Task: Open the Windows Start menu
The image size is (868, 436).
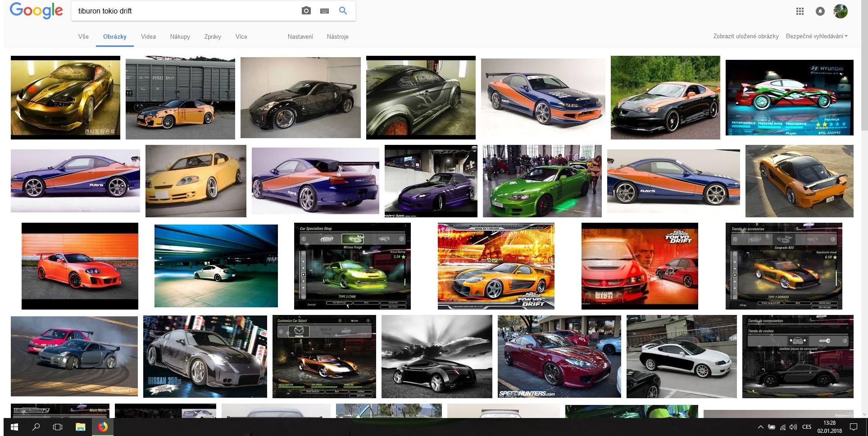Action: [x=14, y=427]
